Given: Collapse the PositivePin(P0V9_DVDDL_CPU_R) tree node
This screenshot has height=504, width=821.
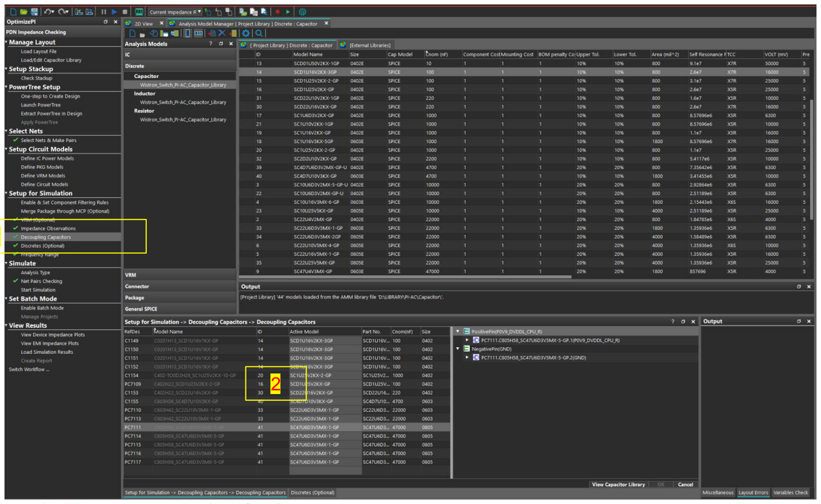Looking at the screenshot, I should pos(458,331).
